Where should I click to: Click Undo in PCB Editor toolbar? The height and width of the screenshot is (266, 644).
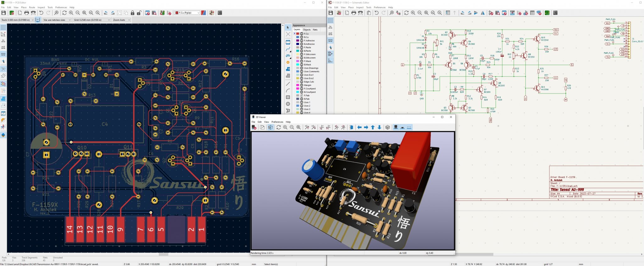tap(41, 13)
